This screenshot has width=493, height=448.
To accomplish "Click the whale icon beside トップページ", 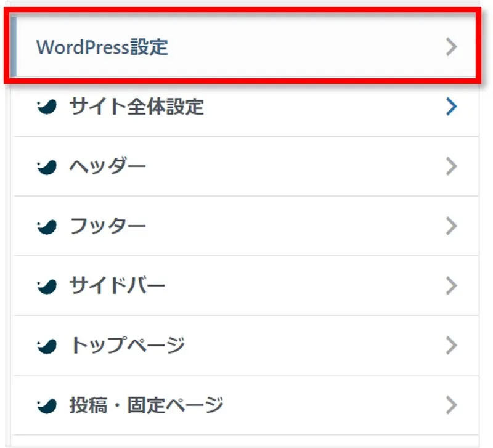I will click(47, 346).
